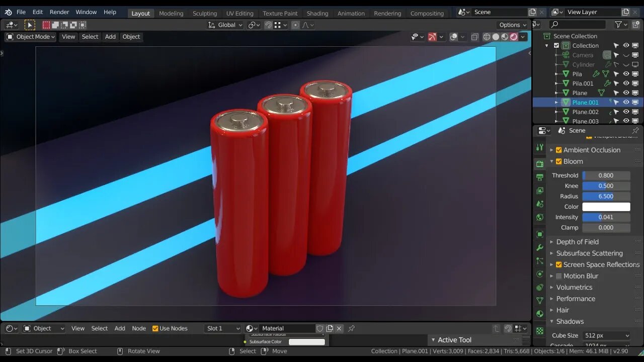Select the Tool properties tab icon
The image size is (644, 362).
pos(540,147)
